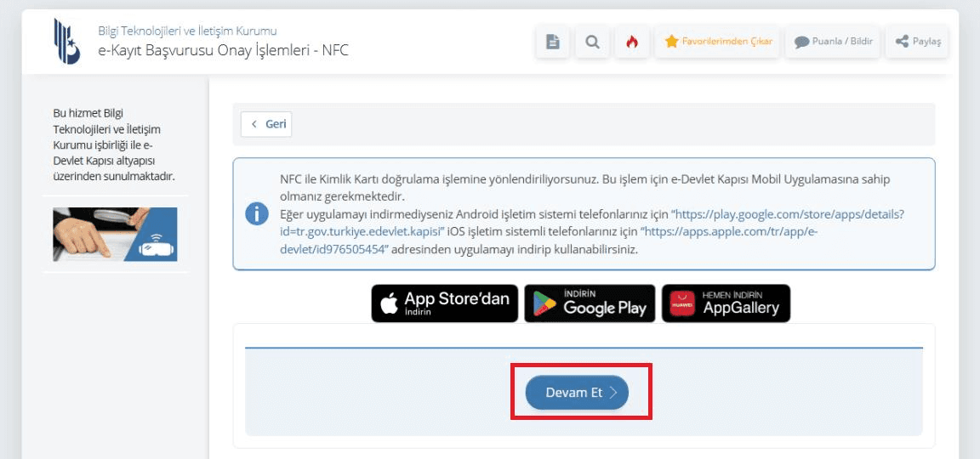Viewport: 980px width, 459px height.
Task: Click the red flame popular icon
Action: 632,42
